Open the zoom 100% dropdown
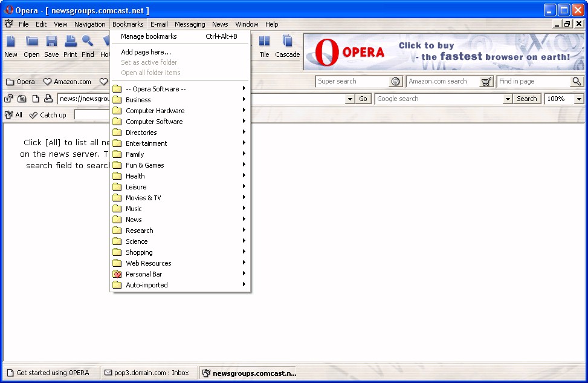This screenshot has width=588, height=383. point(579,99)
